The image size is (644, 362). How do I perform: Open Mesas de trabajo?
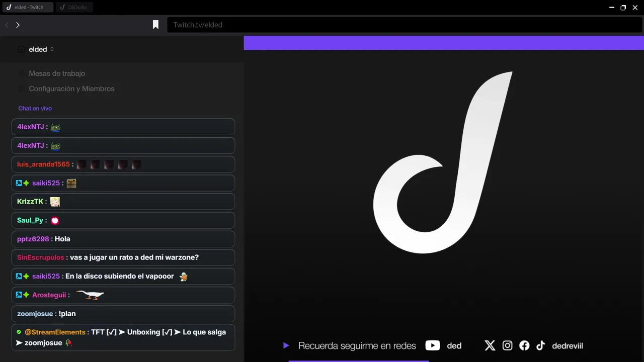click(x=57, y=73)
